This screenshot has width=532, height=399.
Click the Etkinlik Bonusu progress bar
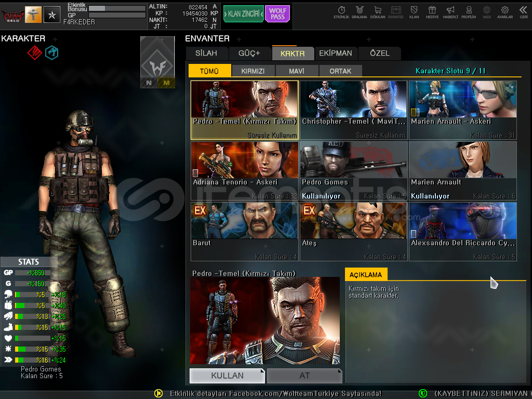(117, 8)
